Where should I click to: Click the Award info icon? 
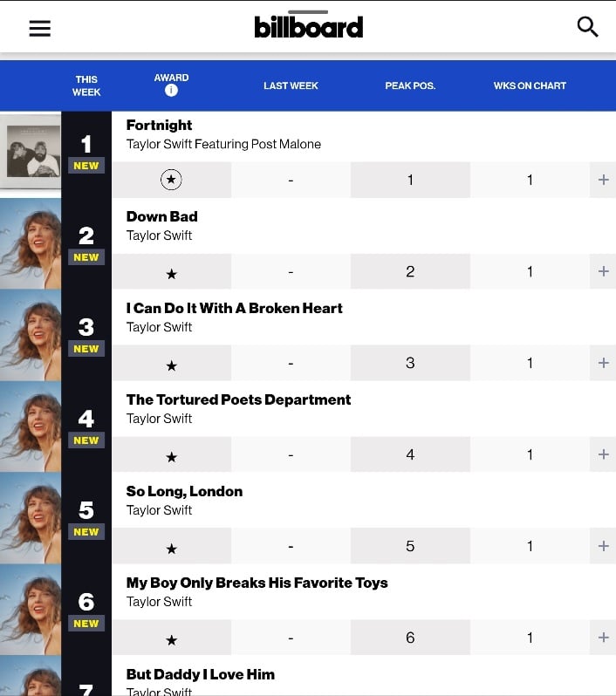[x=171, y=91]
